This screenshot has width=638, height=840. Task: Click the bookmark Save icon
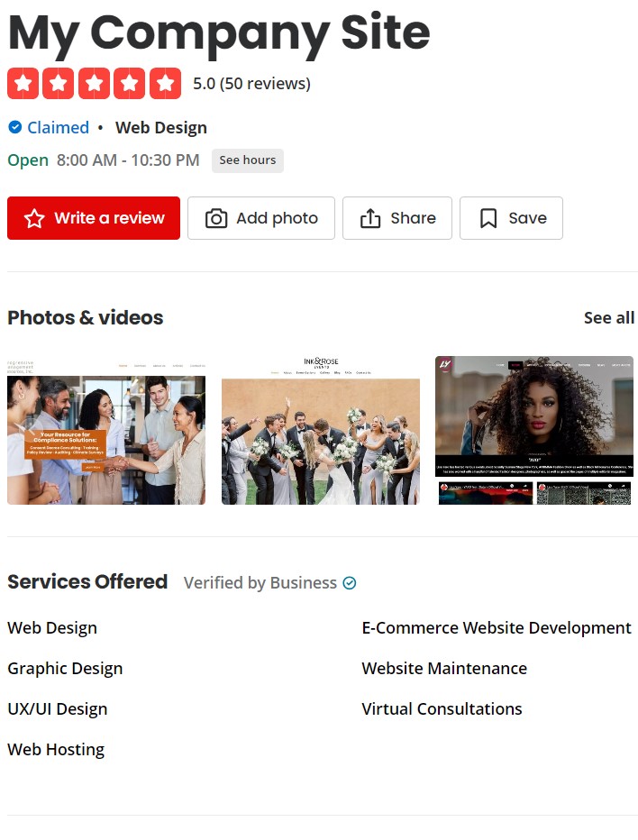point(488,218)
